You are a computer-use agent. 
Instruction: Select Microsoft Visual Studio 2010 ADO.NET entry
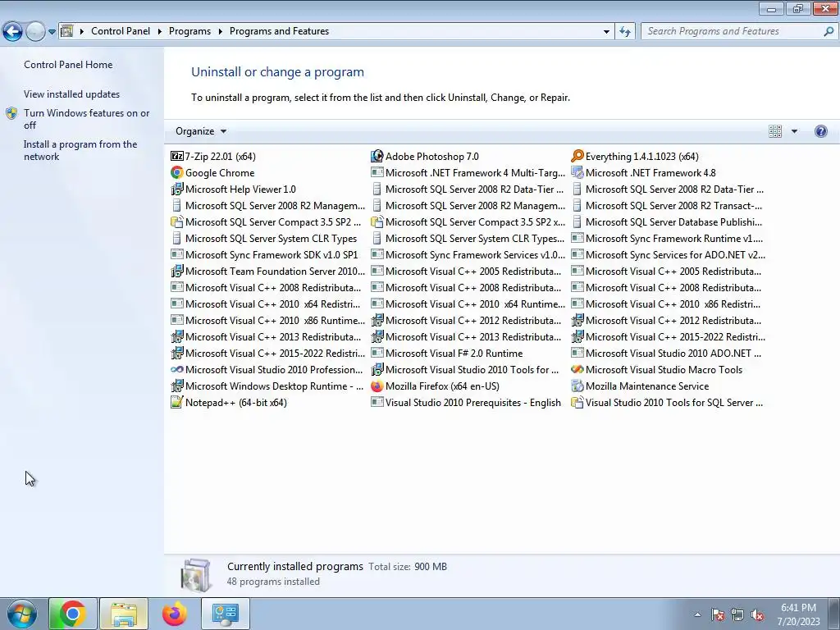point(666,353)
